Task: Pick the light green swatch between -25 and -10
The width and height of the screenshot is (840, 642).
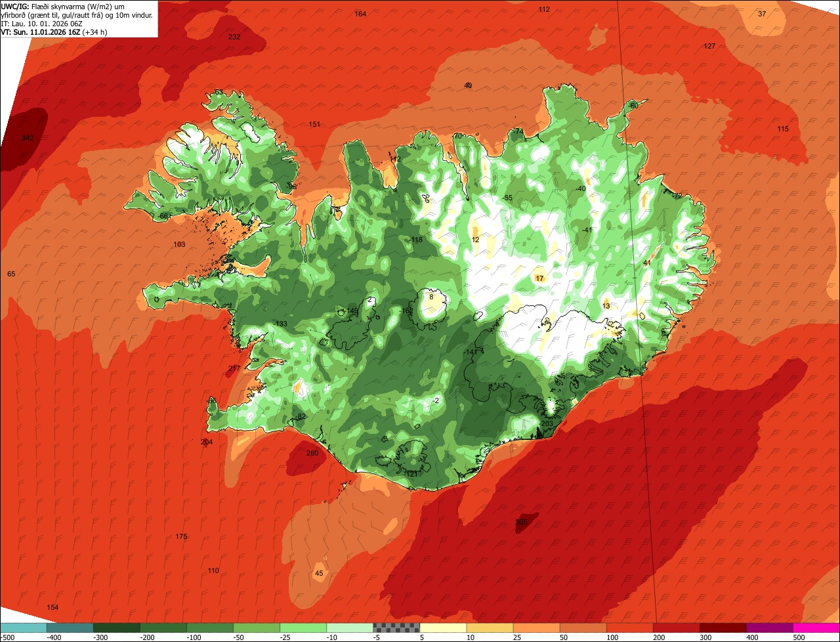Action: pos(303,628)
